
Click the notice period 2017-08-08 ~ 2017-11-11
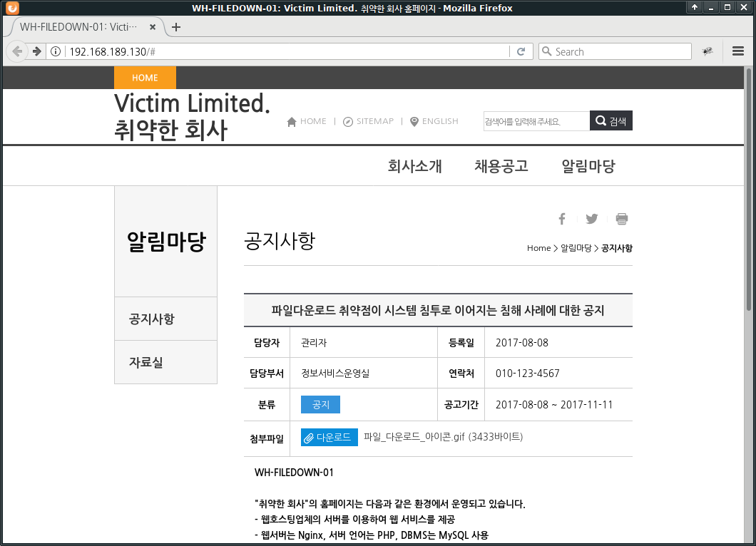pyautogui.click(x=554, y=405)
